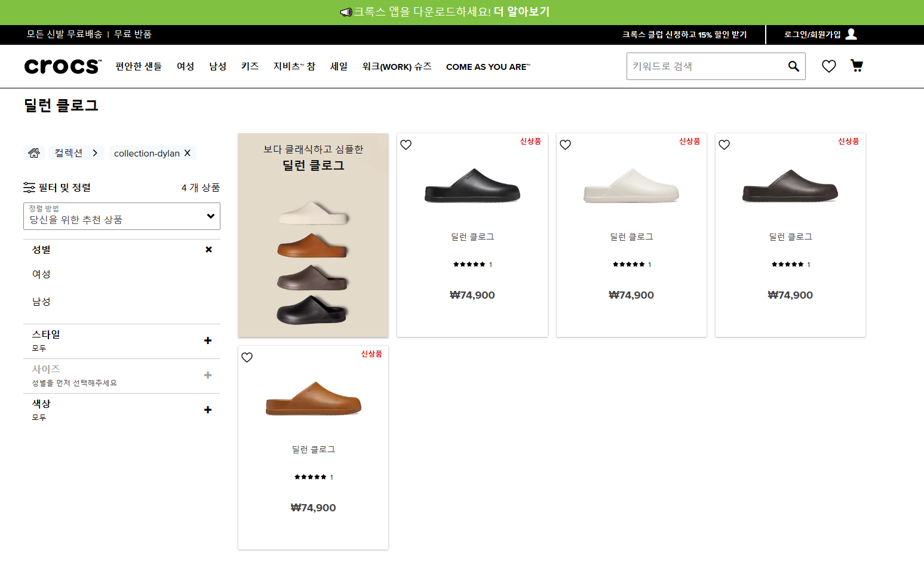Click the dark brown clog's price ₩74,900
This screenshot has height=577, width=924.
(x=790, y=295)
